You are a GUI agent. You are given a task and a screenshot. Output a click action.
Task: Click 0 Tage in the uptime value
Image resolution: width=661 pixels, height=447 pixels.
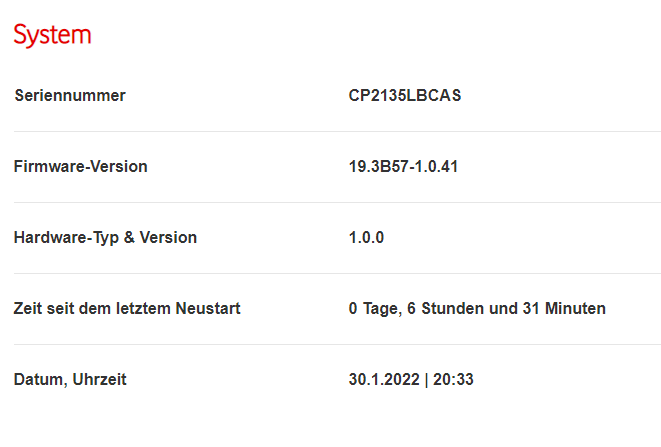point(374,309)
